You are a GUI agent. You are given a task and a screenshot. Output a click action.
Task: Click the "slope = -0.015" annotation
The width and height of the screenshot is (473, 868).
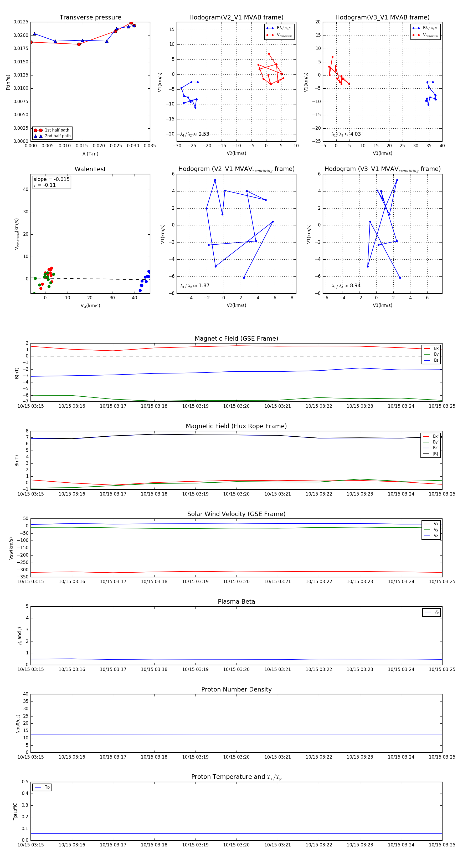52,179
